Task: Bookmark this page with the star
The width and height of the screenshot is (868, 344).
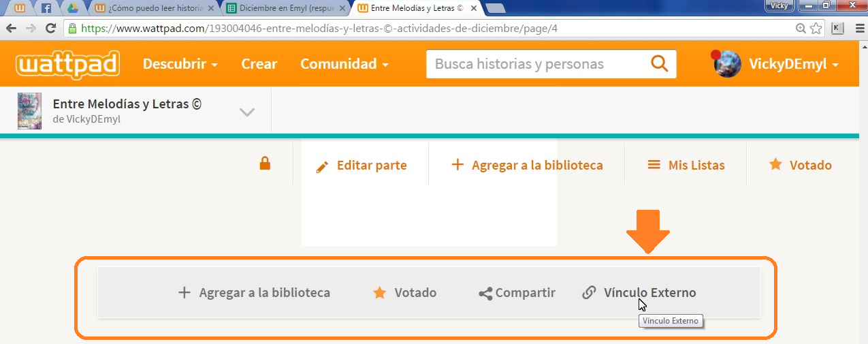Action: tap(817, 29)
